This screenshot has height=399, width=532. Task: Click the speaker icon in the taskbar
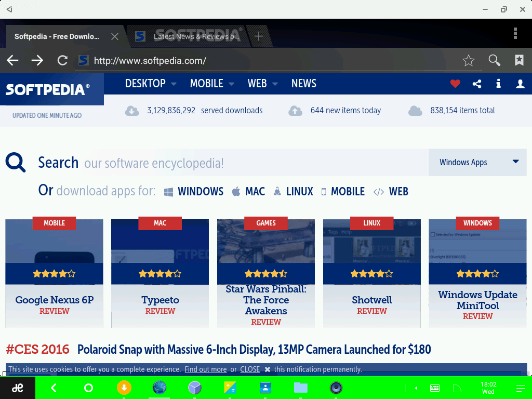coord(336,388)
